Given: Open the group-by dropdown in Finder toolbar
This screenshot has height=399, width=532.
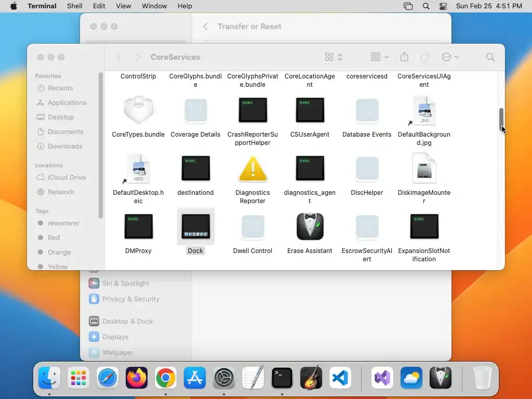Looking at the screenshot, I should tap(379, 57).
